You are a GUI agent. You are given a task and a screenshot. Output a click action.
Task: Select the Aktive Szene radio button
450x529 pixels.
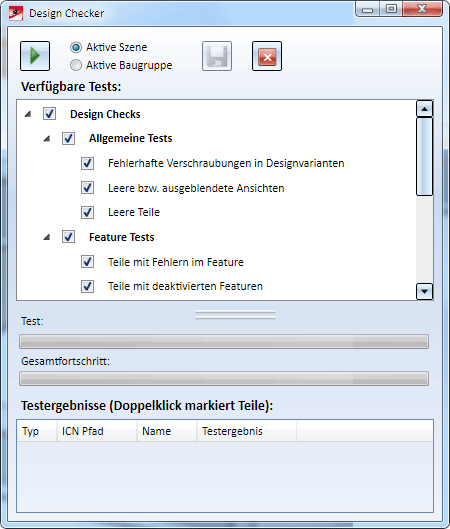tap(76, 47)
